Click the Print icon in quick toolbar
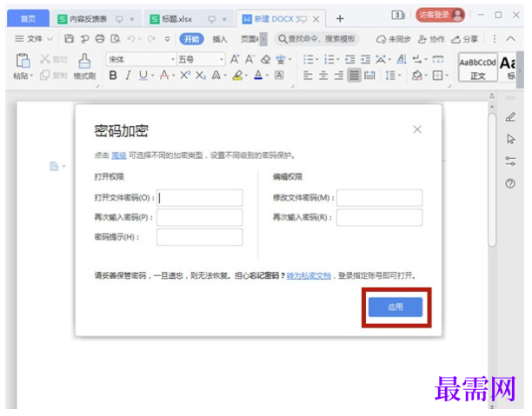The width and height of the screenshot is (532, 416). tap(100, 39)
